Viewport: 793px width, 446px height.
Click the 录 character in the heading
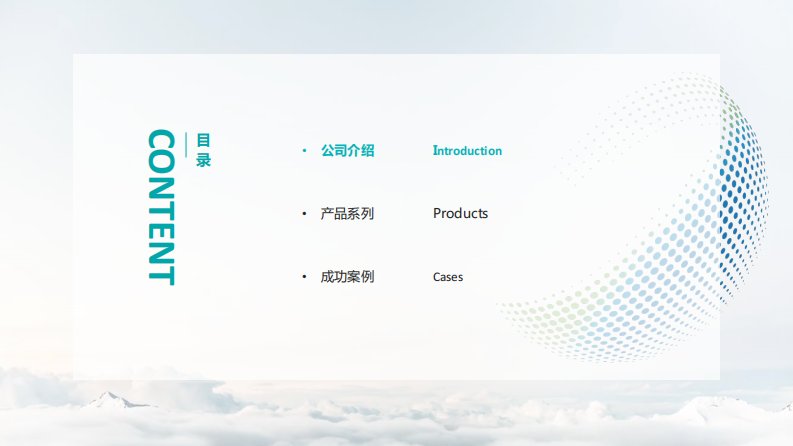pyautogui.click(x=203, y=160)
